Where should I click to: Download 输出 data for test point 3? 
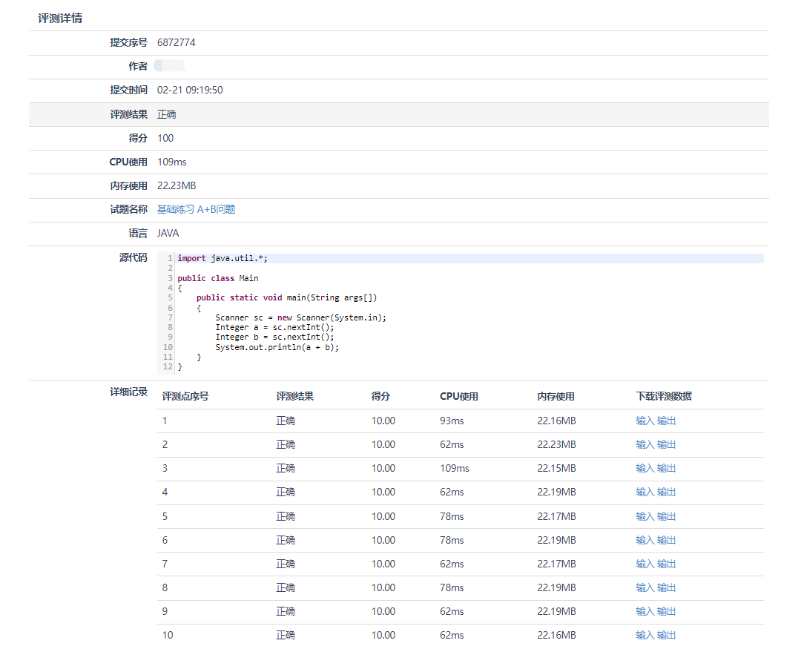click(667, 469)
